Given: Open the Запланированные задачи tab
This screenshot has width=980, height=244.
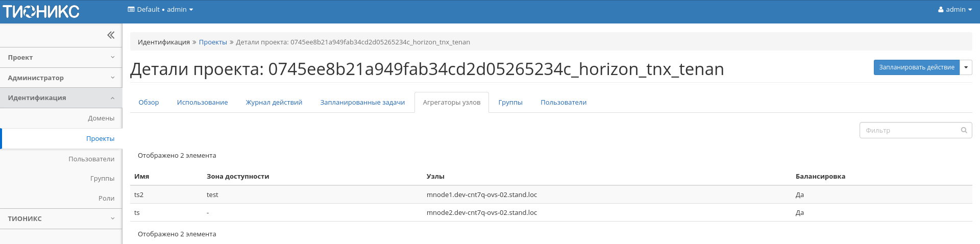Looking at the screenshot, I should (362, 103).
